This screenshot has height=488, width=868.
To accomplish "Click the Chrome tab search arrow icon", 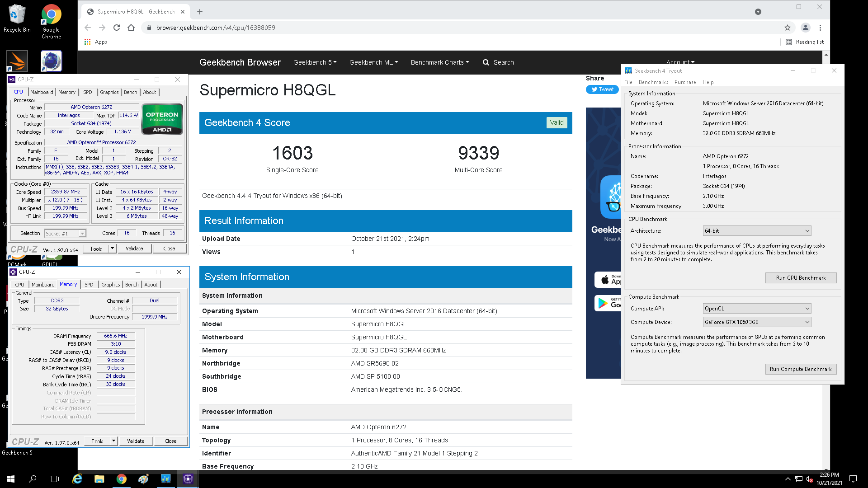I will coord(758,12).
